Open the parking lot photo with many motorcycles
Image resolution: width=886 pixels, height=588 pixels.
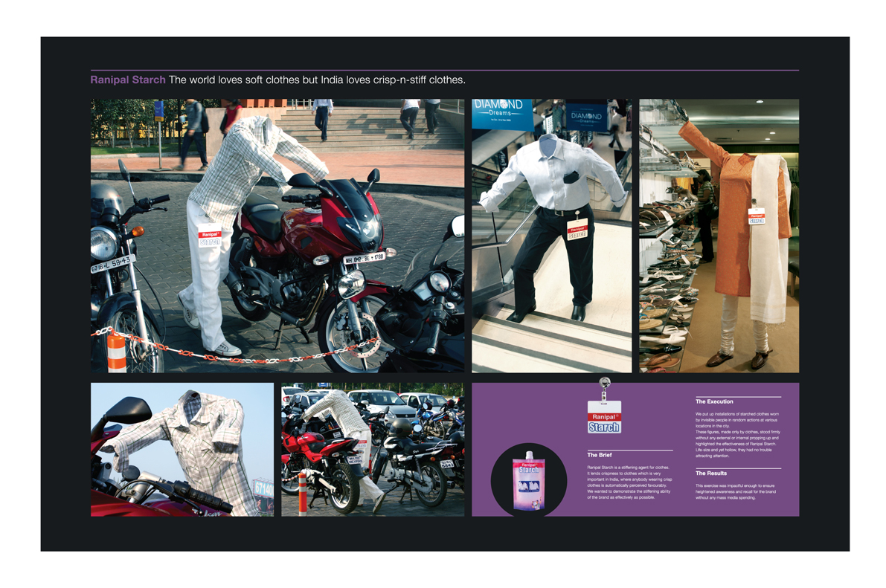coord(373,450)
